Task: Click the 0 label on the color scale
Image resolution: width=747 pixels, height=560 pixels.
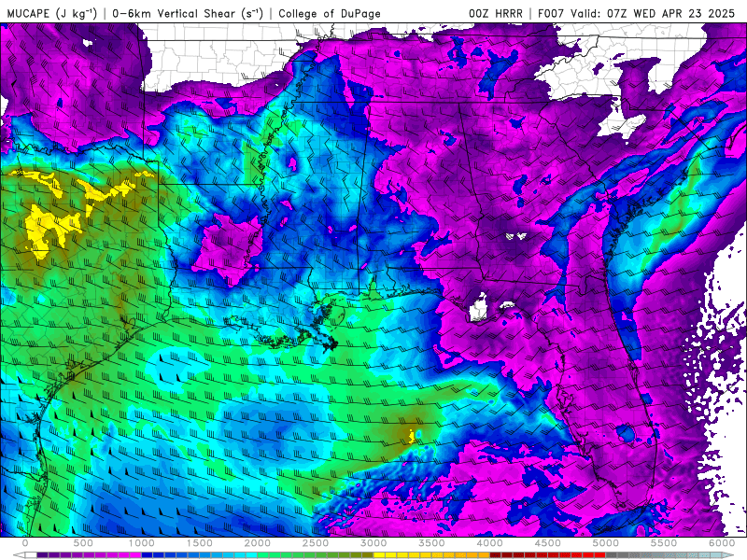Action: (x=25, y=543)
